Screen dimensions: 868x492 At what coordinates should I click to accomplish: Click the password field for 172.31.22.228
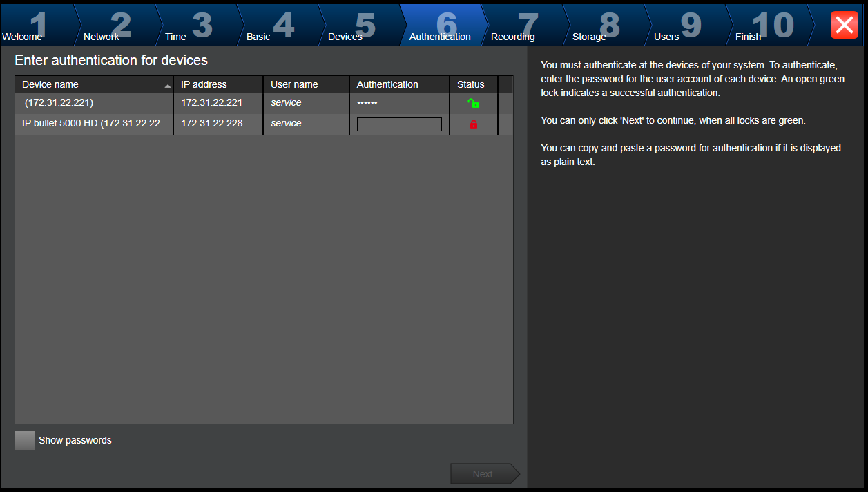point(399,124)
